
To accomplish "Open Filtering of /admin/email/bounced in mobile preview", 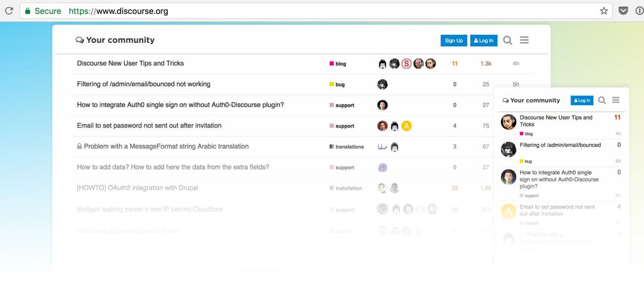I will 560,145.
